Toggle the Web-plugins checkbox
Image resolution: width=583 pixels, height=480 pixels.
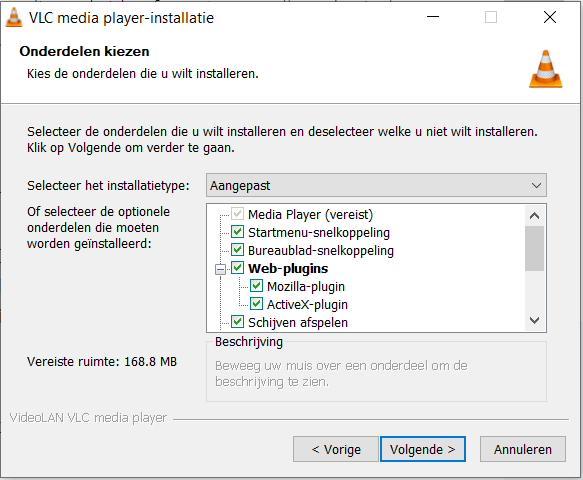tap(237, 268)
